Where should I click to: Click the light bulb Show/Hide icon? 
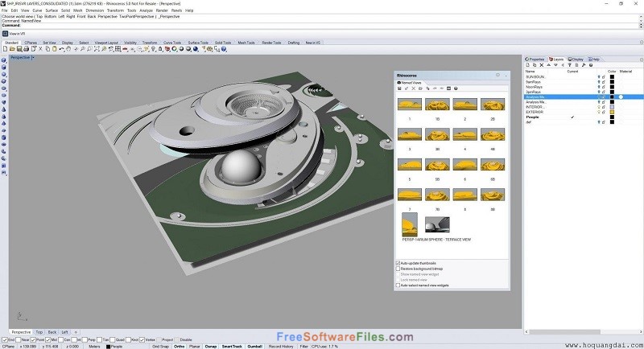(x=153, y=49)
